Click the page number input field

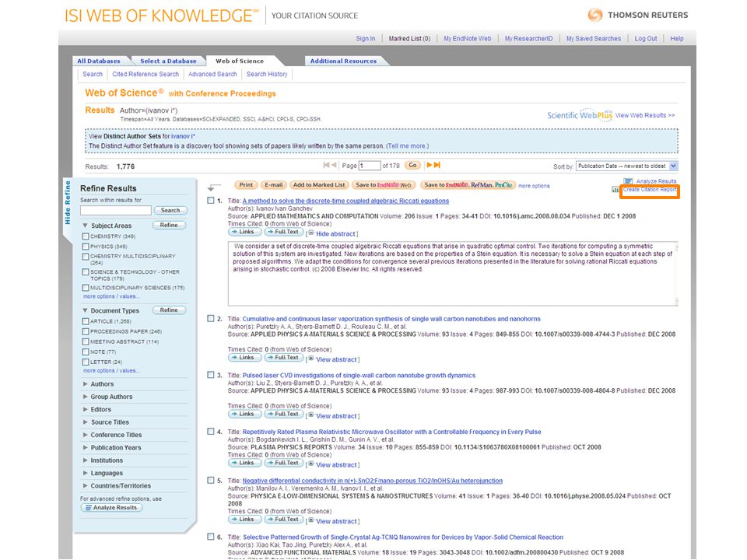(370, 166)
